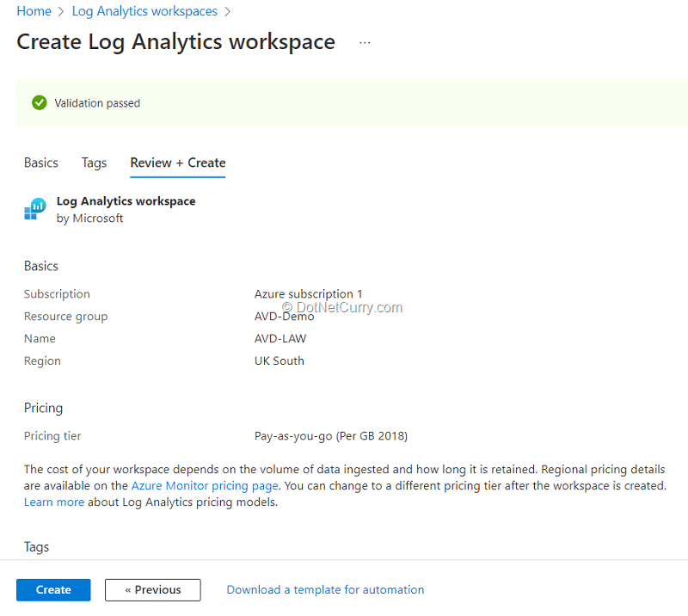Switch to the Basics tab

[40, 163]
